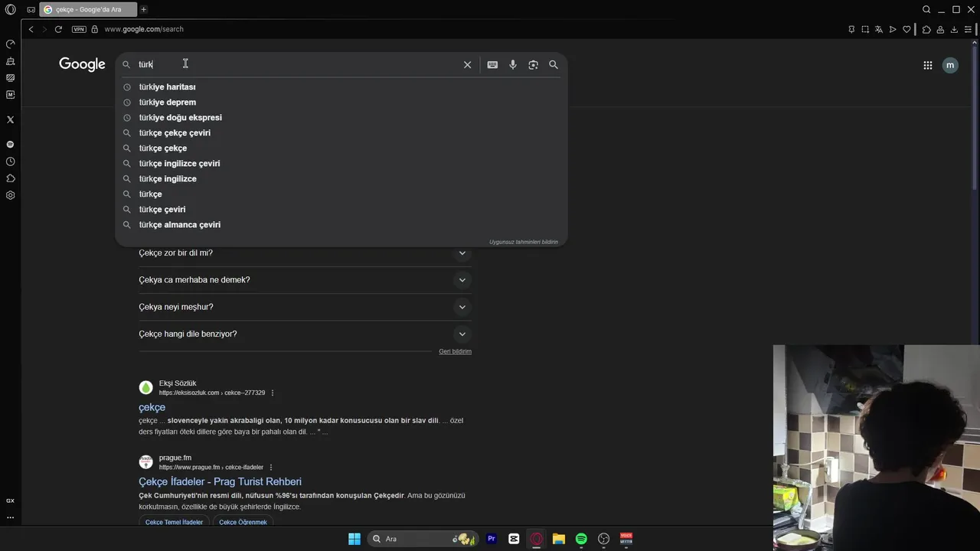Open GX Control in the sidebar
The image size is (980, 551).
coord(10,44)
